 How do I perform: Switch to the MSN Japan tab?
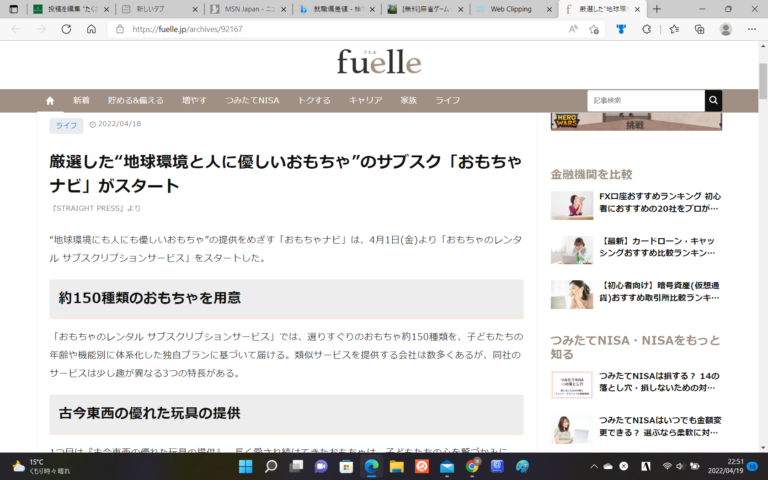point(248,9)
